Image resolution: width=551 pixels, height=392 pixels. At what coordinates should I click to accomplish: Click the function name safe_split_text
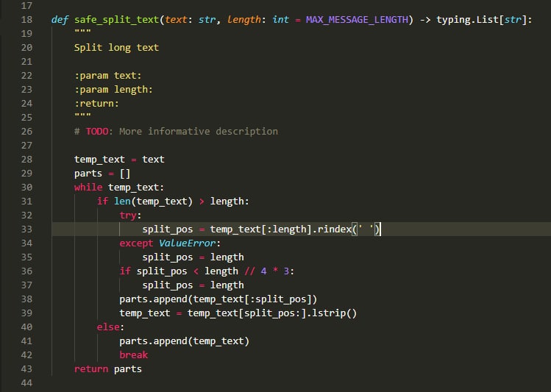coord(117,20)
